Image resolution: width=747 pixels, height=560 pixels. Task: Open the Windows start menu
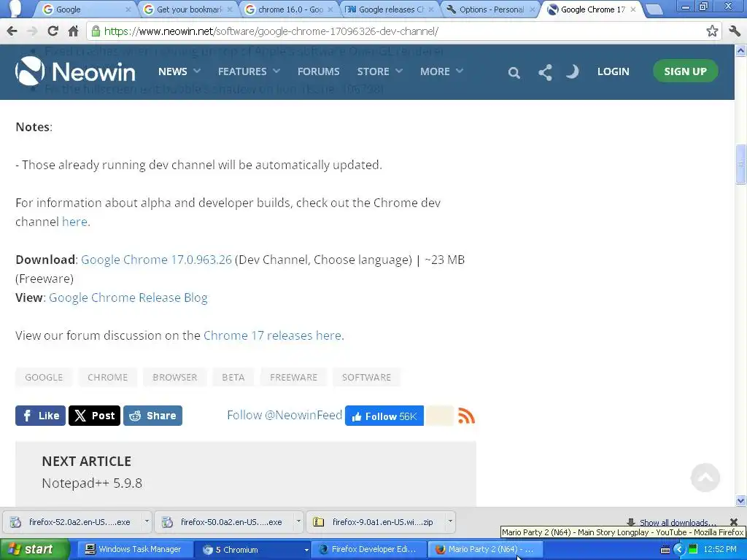34,550
